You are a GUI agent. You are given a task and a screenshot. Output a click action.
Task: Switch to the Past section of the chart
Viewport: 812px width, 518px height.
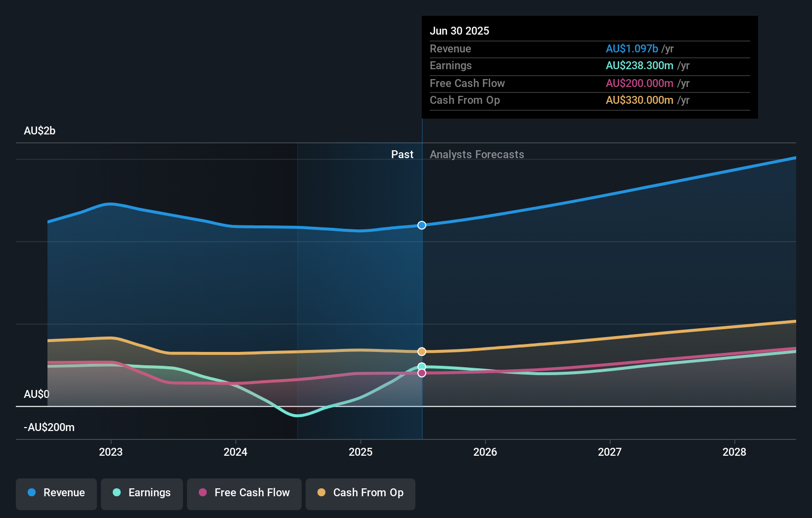point(402,154)
